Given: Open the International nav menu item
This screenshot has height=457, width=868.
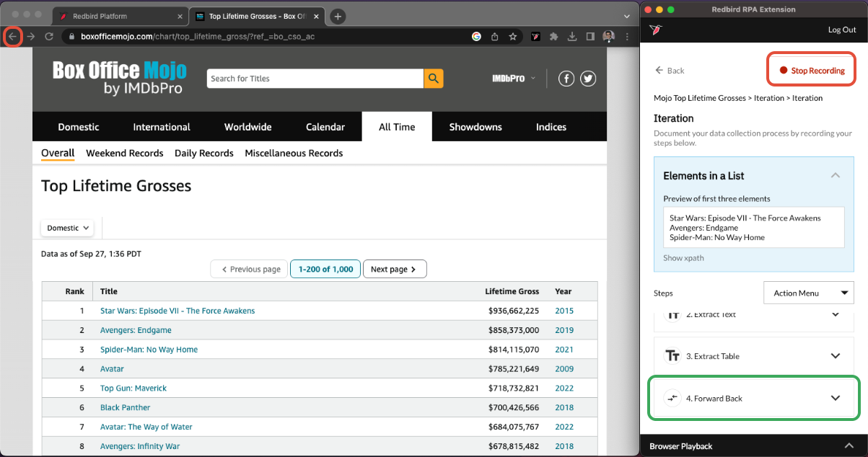Looking at the screenshot, I should click(x=162, y=127).
